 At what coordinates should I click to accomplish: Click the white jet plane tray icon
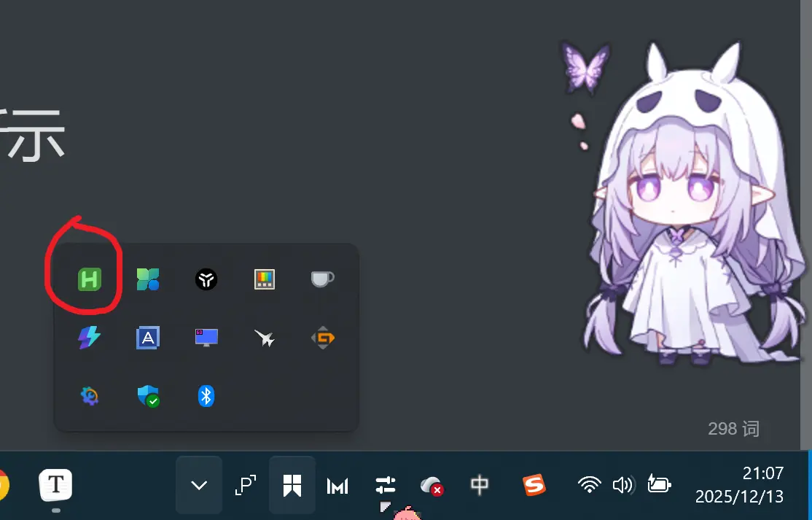(x=265, y=338)
